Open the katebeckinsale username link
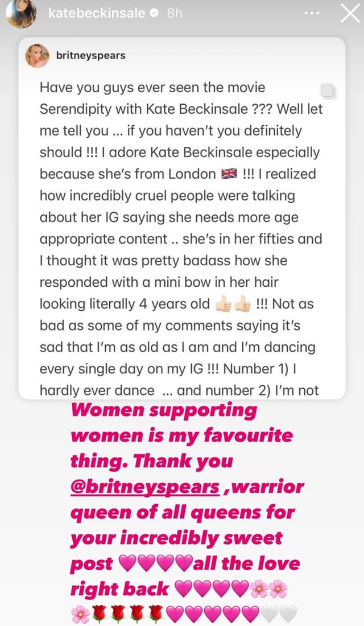The image size is (364, 626). [x=97, y=14]
